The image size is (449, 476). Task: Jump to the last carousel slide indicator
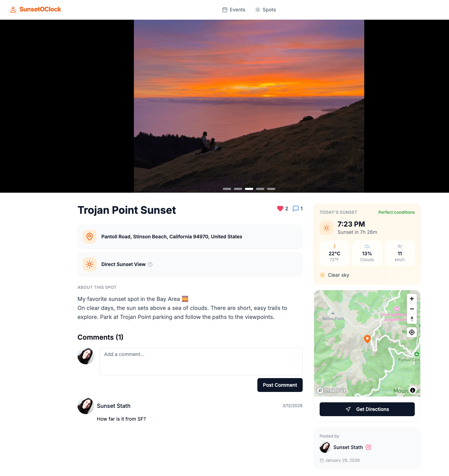click(271, 189)
